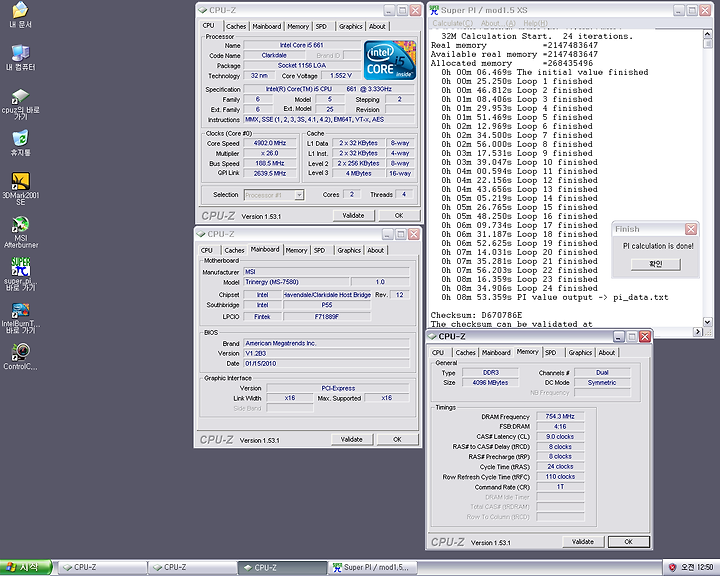The image size is (720, 576).
Task: Open Memory tab in top CPU-Z window
Action: coord(298,26)
